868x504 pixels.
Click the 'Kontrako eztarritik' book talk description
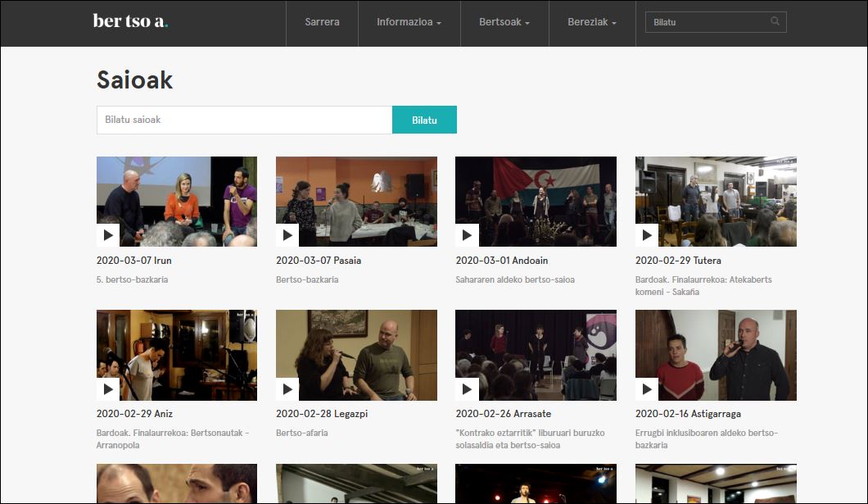(531, 439)
